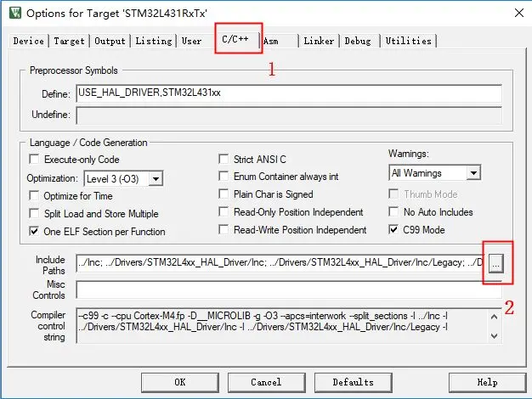Screen dimensions: 532x399
Task: Click the Misc Controls input field
Action: 289,289
